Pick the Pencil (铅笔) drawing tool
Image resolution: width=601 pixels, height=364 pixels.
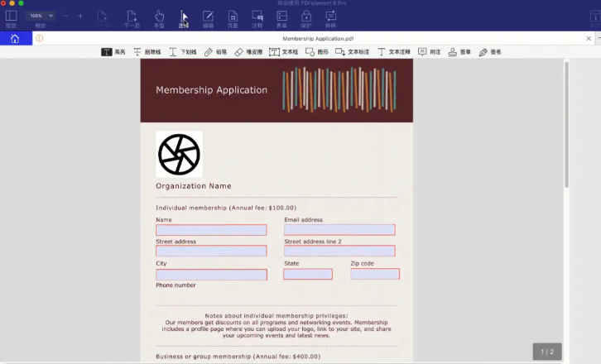(x=215, y=51)
